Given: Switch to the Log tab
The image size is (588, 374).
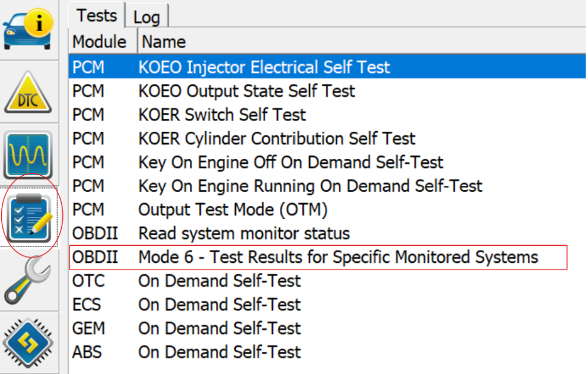Looking at the screenshot, I should [146, 17].
